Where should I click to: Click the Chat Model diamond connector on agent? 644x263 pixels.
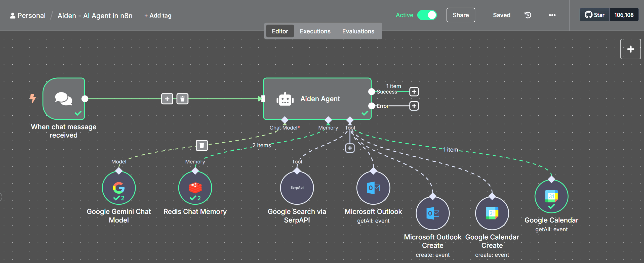click(285, 120)
